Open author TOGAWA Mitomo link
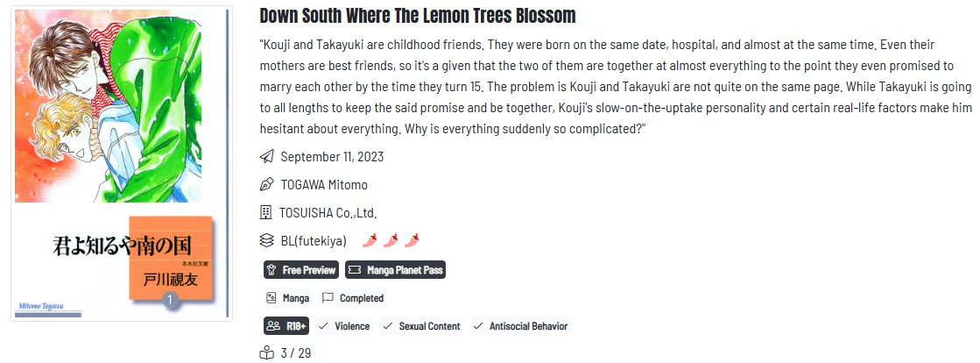The height and width of the screenshot is (363, 980). (x=324, y=185)
